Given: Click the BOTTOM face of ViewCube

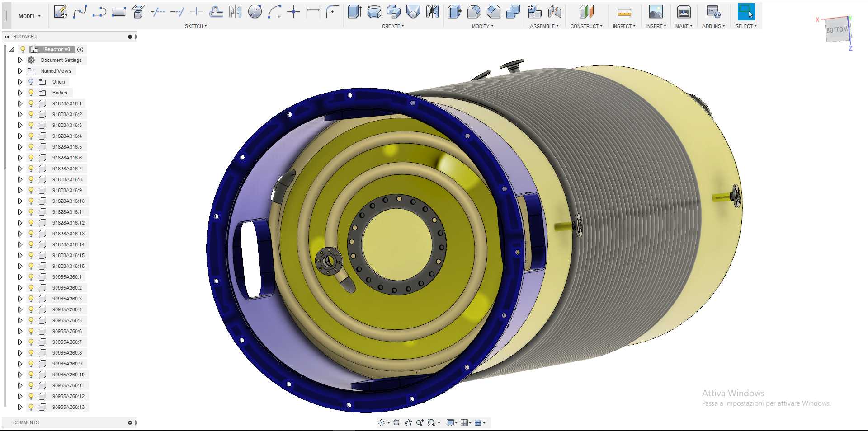Looking at the screenshot, I should [837, 30].
